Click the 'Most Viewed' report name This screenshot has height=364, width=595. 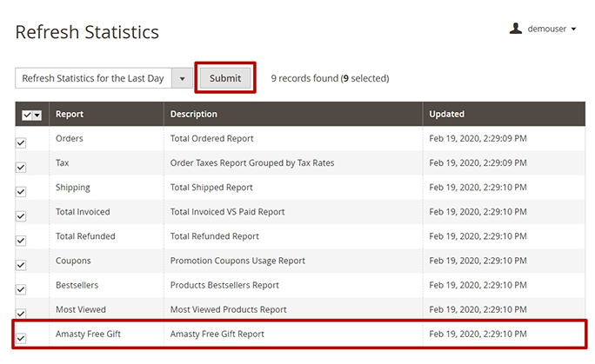point(81,309)
